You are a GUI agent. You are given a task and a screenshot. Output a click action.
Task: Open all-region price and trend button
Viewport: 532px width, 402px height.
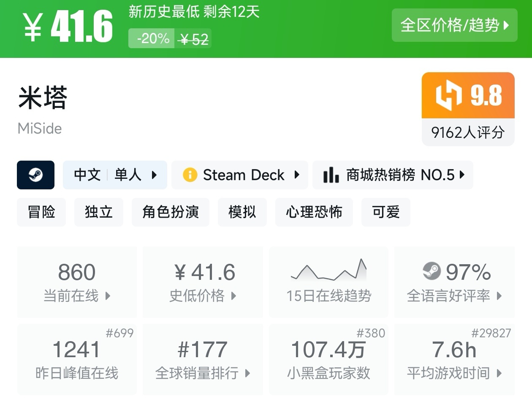[x=454, y=25]
